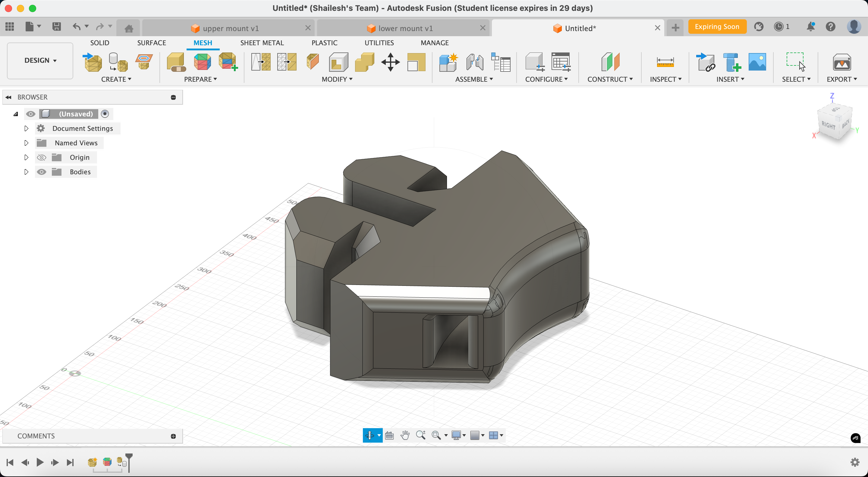Viewport: 868px width, 477px height.
Task: Expand the Origin node
Action: 26,157
